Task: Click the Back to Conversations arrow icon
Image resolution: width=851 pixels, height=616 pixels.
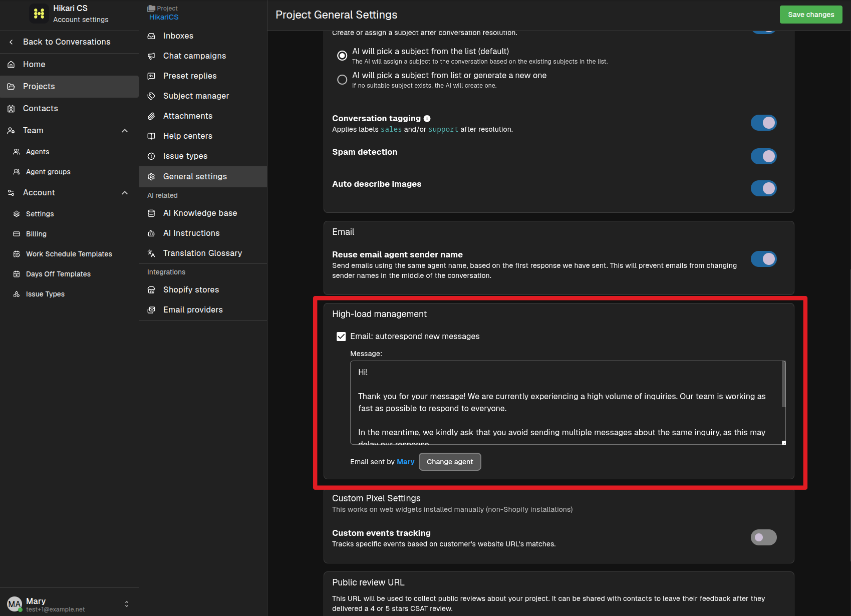Action: click(x=11, y=42)
